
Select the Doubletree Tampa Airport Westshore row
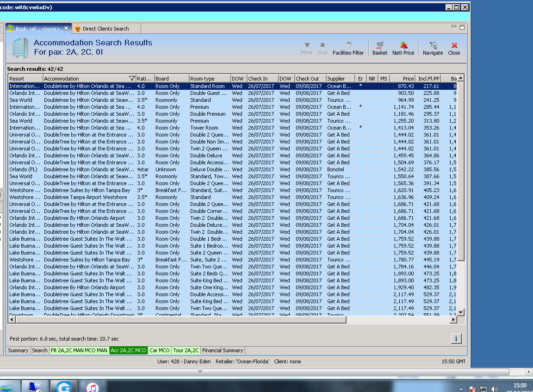pyautogui.click(x=233, y=197)
